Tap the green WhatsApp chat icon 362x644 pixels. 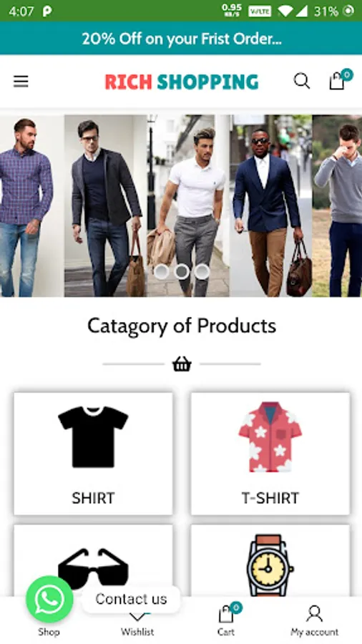[49, 600]
